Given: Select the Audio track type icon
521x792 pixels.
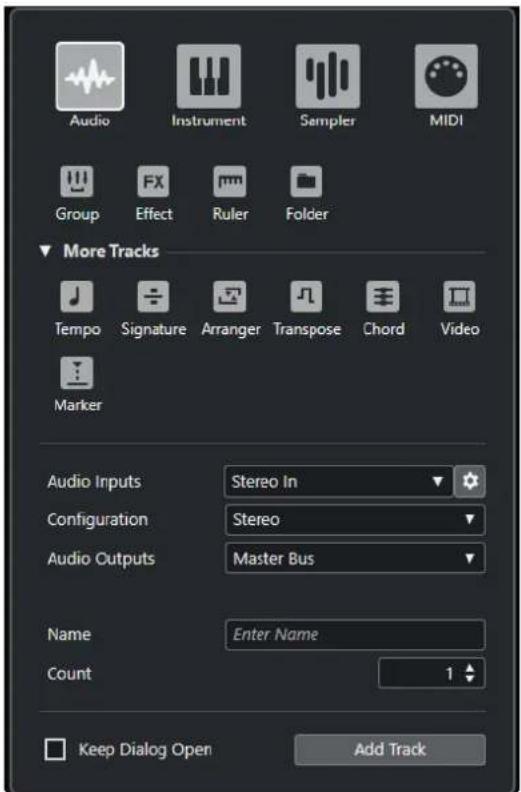Looking at the screenshot, I should pyautogui.click(x=90, y=76).
